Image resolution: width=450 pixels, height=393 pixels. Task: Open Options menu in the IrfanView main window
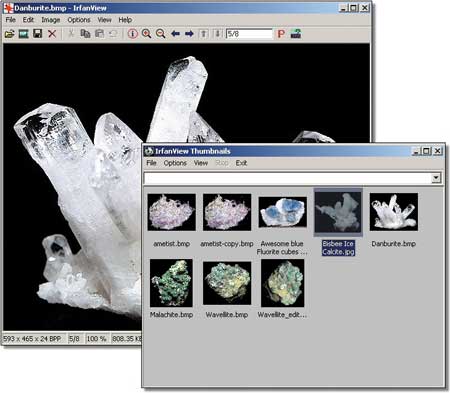(x=79, y=20)
